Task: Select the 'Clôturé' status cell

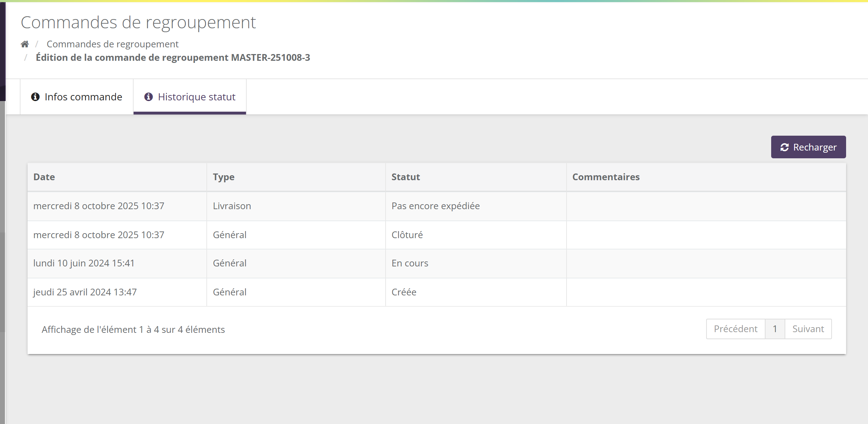Action: click(476, 235)
